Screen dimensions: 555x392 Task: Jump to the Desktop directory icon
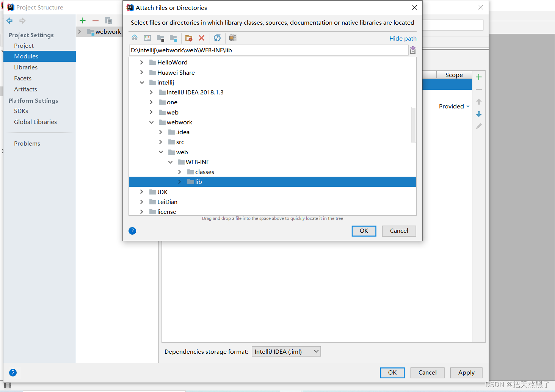(x=147, y=38)
